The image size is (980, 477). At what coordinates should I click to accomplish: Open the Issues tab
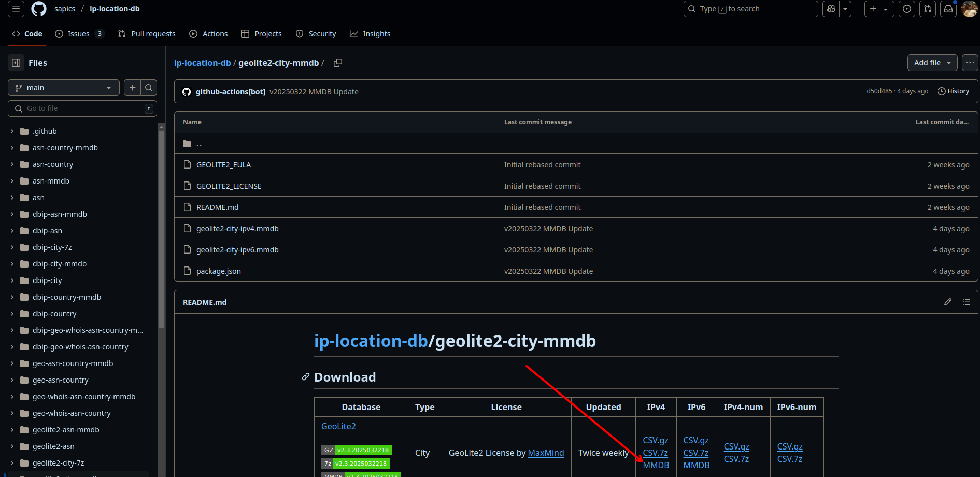79,34
